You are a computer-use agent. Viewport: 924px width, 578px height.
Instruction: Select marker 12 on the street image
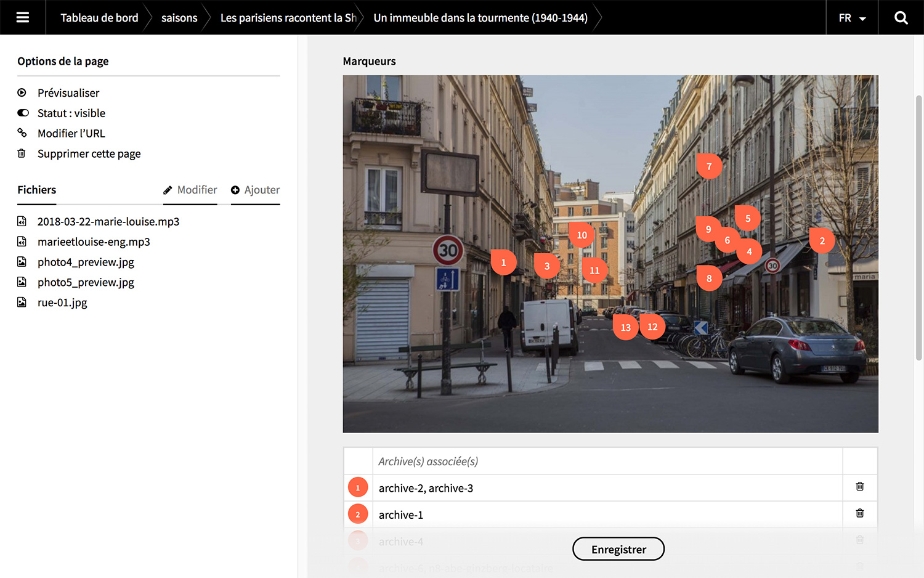pos(652,327)
